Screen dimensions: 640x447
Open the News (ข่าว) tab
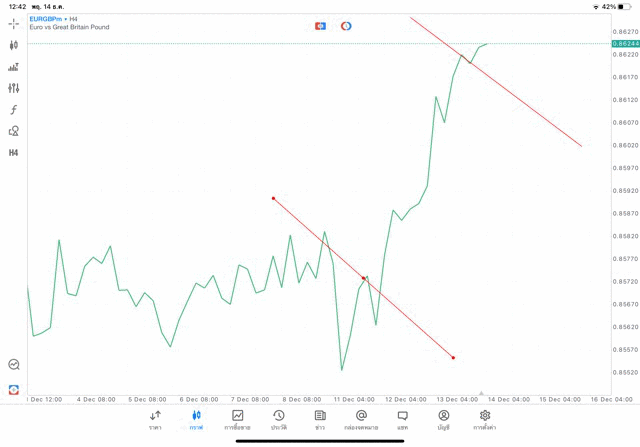coord(320,420)
